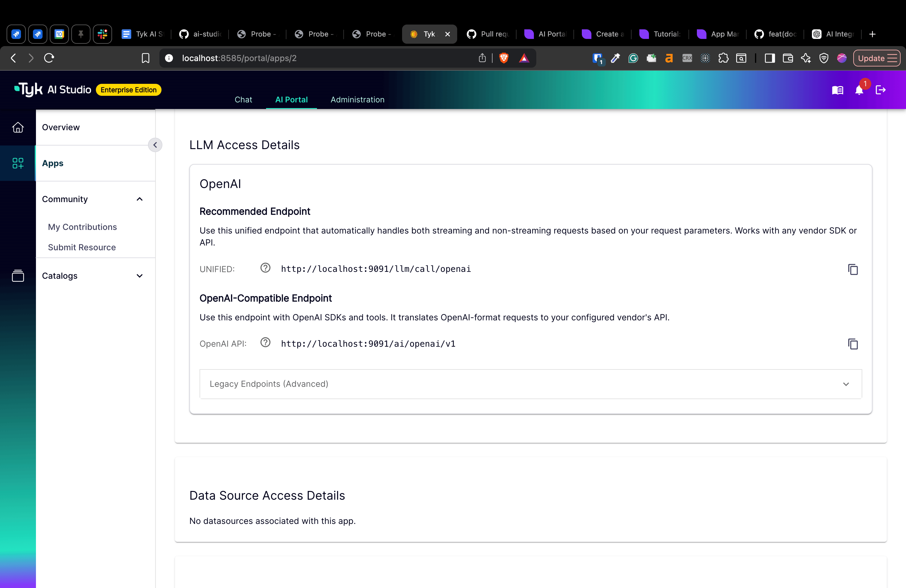Select the AI Portal tab
Viewport: 906px width, 588px height.
(291, 100)
